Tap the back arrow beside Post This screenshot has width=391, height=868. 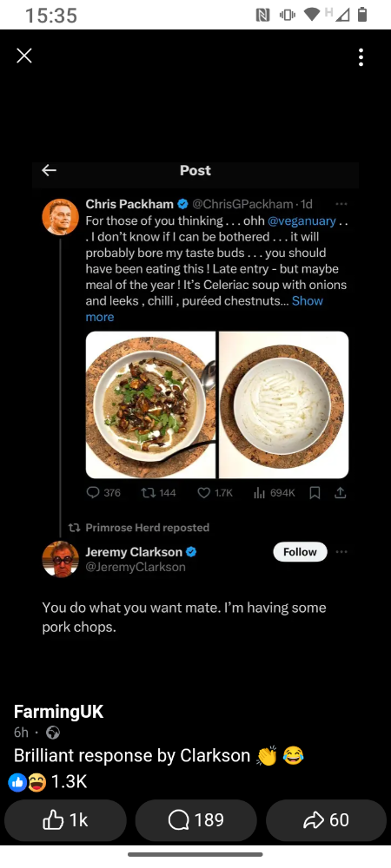point(50,170)
